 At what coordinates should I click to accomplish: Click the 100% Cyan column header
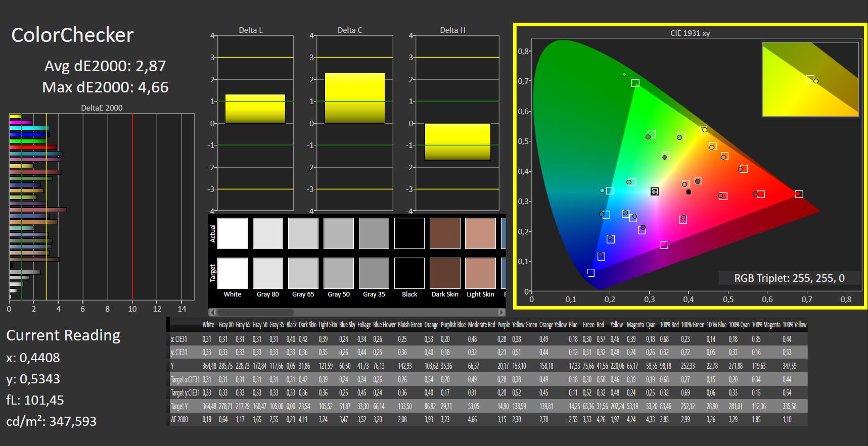pos(739,325)
